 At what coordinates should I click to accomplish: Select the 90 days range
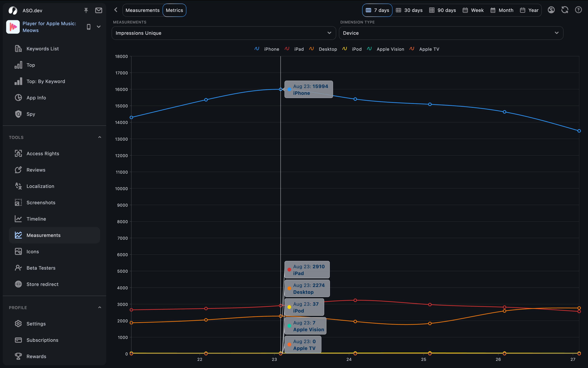(443, 10)
